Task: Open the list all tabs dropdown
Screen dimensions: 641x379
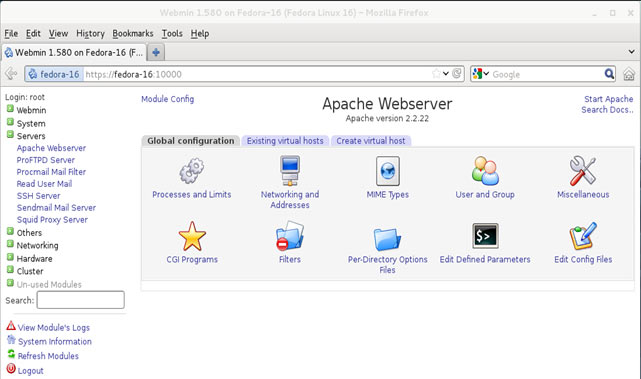Action: click(631, 52)
